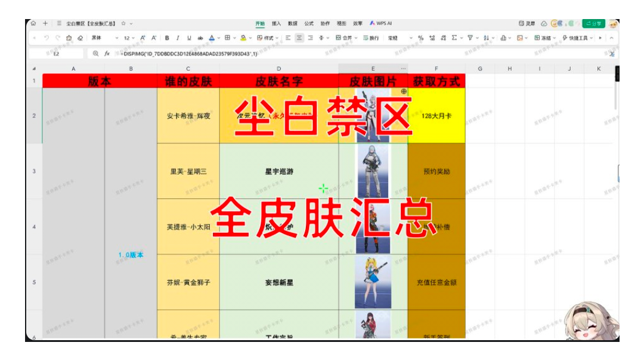Click the percent style icon
The image size is (644, 361).
coord(421,38)
